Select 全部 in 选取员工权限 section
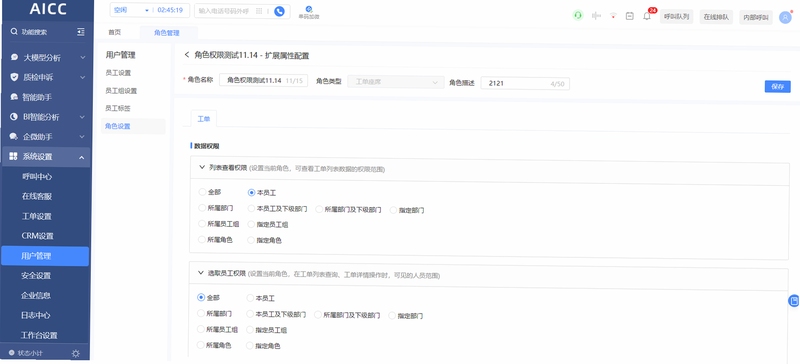 (201, 297)
